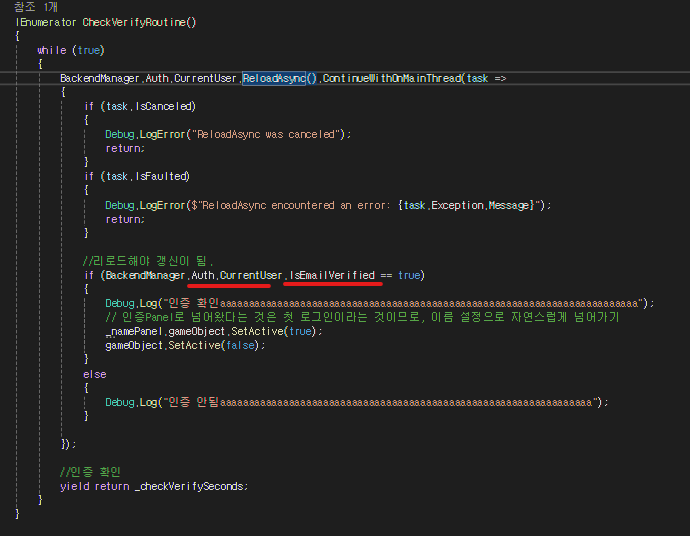Click 'task.IsCanceled' condition
Viewport: 690px width, 536px height.
(x=149, y=106)
